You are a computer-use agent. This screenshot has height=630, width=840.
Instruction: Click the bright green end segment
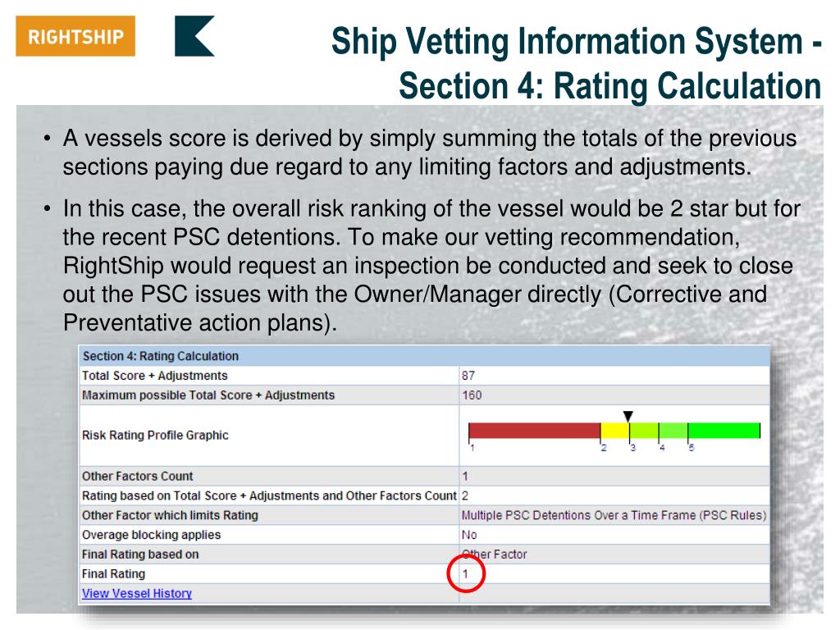(724, 430)
